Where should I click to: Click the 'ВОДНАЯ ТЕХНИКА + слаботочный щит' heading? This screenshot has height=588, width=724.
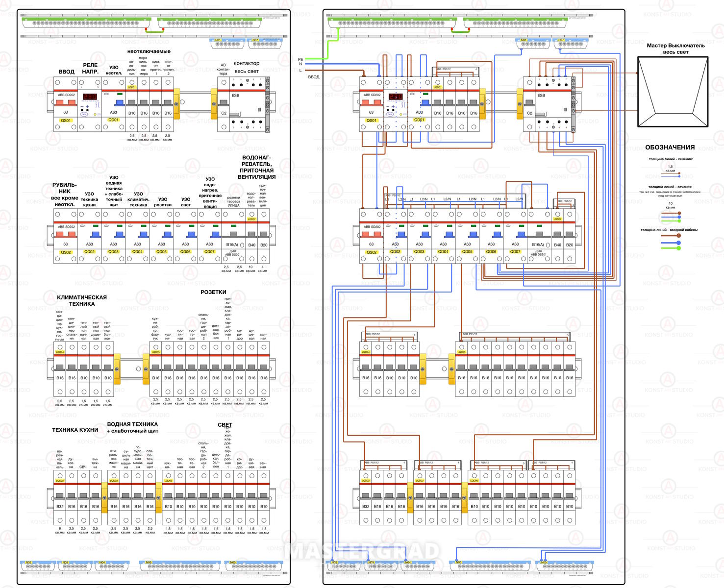132,428
